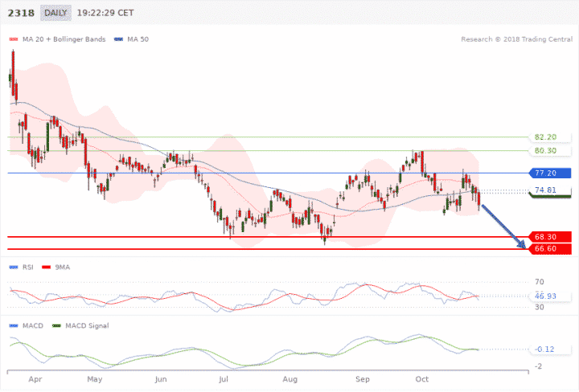This screenshot has width=579, height=392.
Task: Select the 68.30 red support label
Action: pyautogui.click(x=550, y=237)
